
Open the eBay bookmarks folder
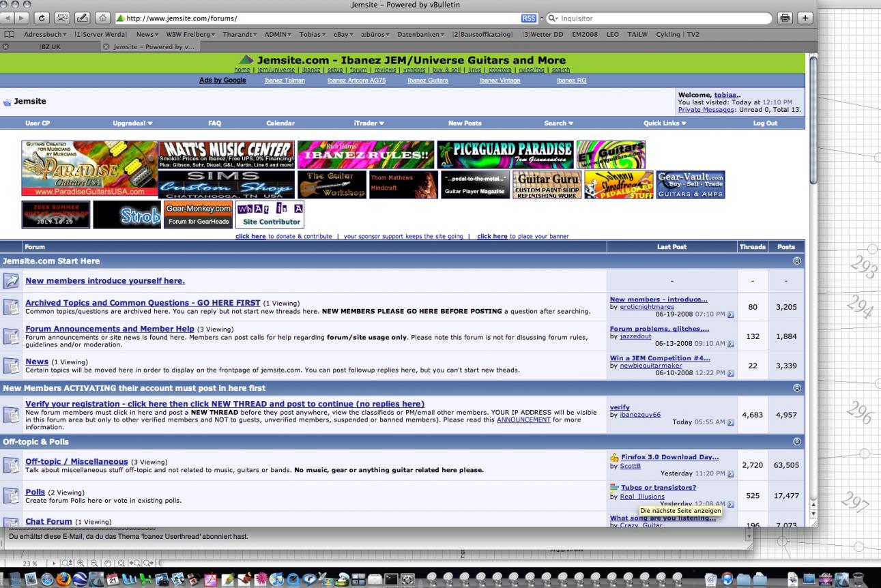(342, 34)
